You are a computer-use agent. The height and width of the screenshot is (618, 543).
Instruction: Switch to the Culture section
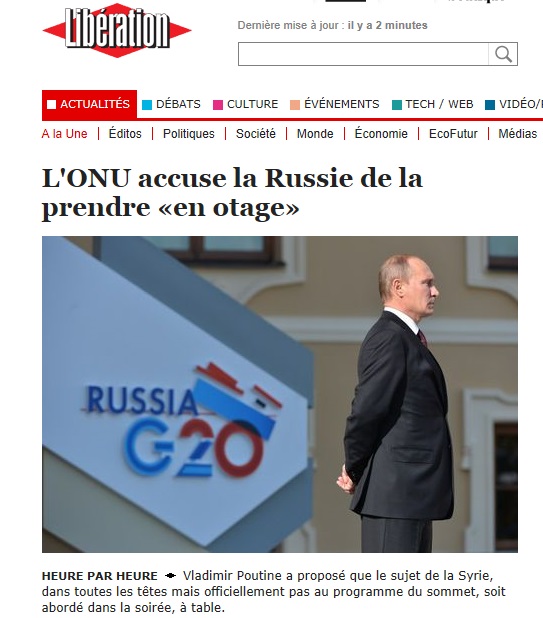point(252,104)
